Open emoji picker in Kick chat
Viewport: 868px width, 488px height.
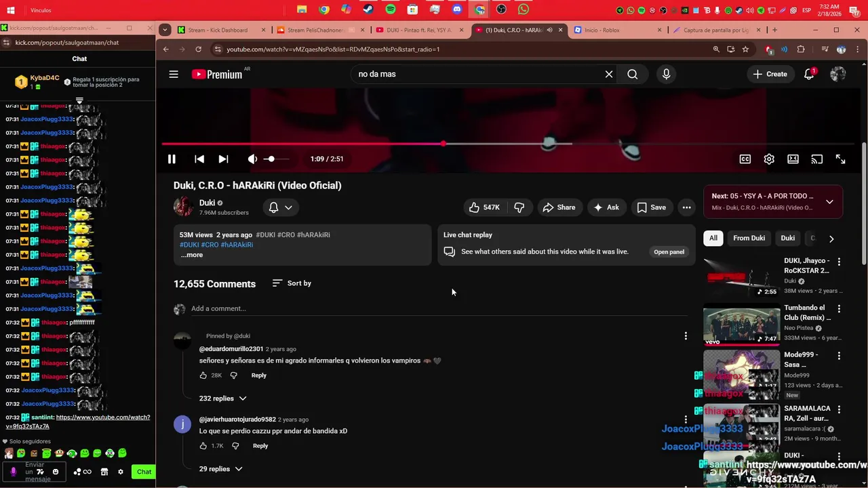(x=56, y=472)
